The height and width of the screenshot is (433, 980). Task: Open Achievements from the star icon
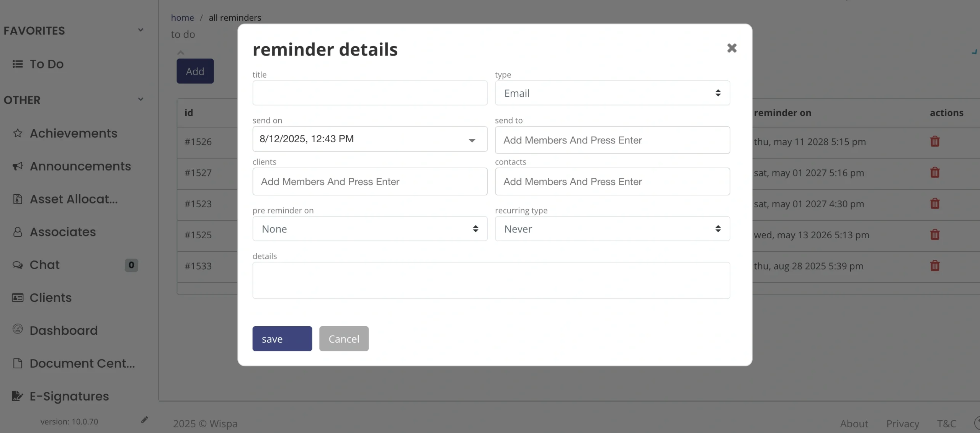pyautogui.click(x=18, y=133)
